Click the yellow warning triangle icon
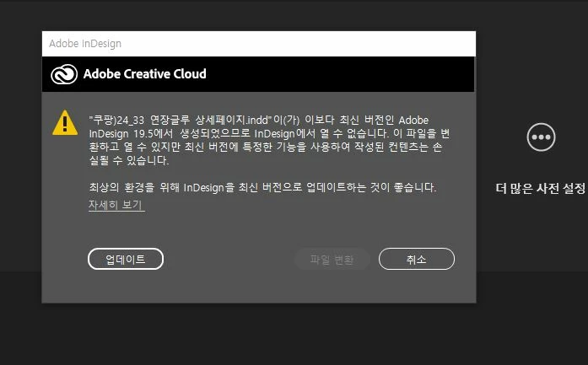This screenshot has width=588, height=365. tap(65, 122)
